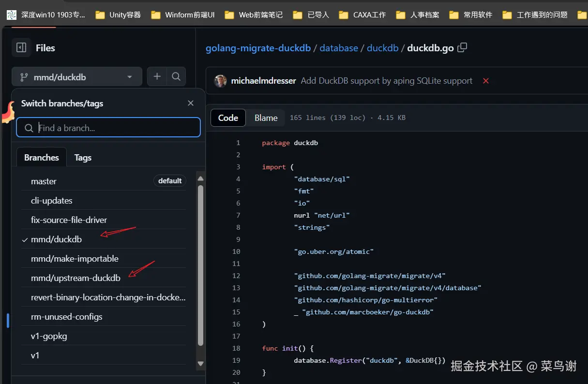588x384 pixels.
Task: Select the fix-source-file-driver branch
Action: [104, 220]
